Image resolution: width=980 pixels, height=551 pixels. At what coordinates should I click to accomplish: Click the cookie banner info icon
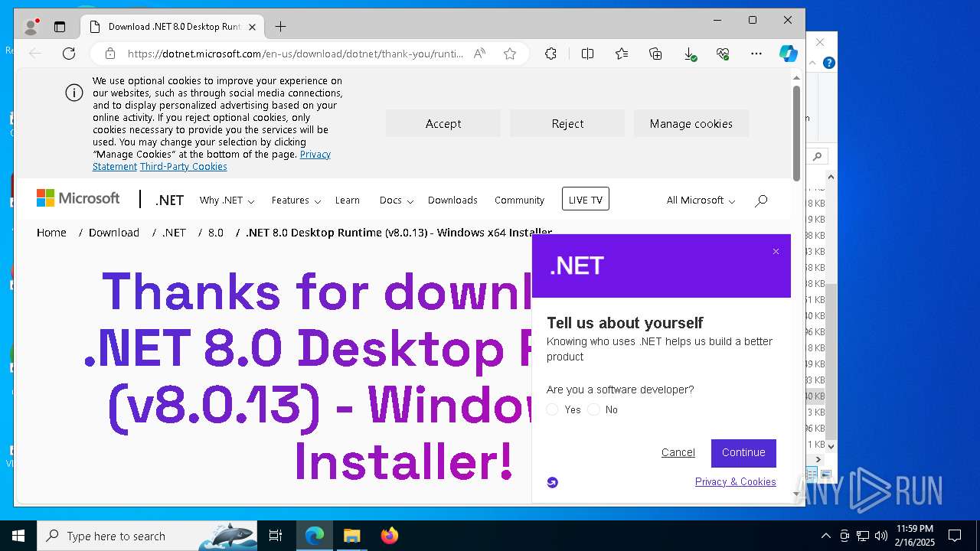coord(73,93)
